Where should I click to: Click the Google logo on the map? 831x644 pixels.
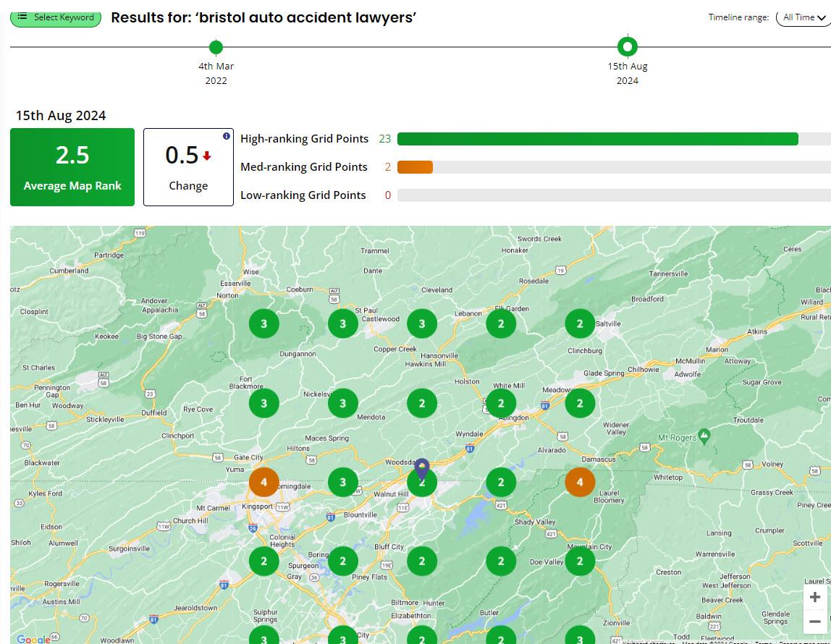33,639
